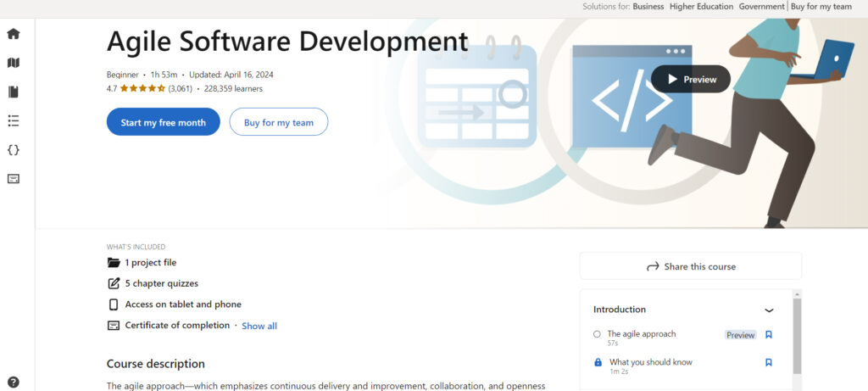Click the curly braces code icon

click(x=13, y=150)
